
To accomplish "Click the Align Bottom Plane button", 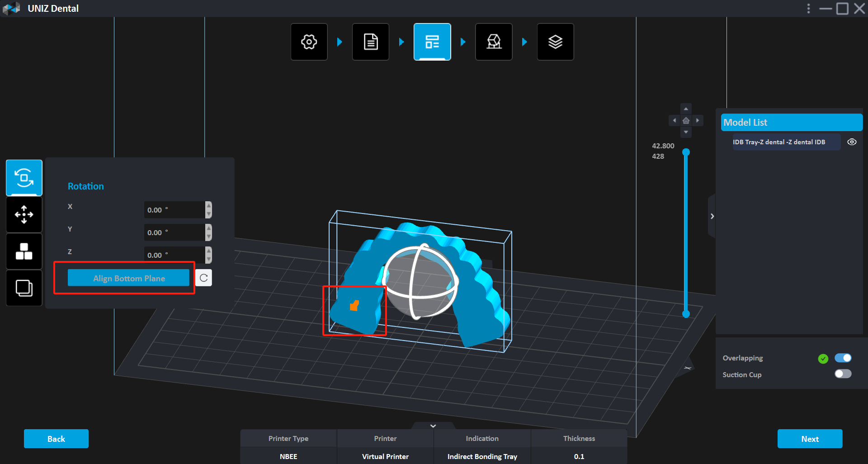I will click(128, 278).
